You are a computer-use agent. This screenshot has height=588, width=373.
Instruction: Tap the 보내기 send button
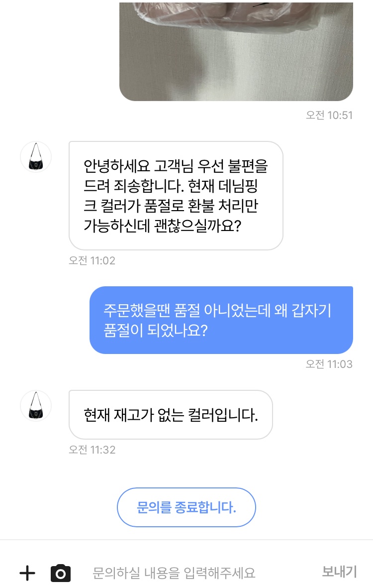coord(339,572)
